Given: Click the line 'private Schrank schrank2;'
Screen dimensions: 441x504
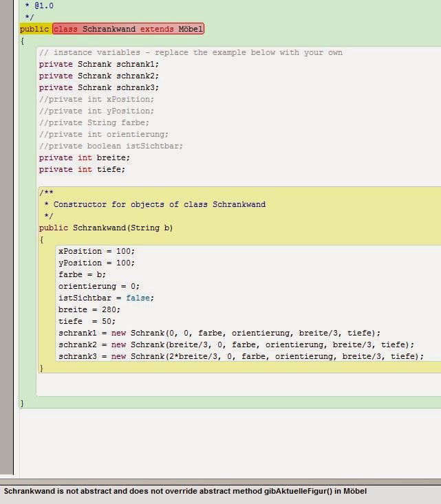Looking at the screenshot, I should (x=99, y=76).
